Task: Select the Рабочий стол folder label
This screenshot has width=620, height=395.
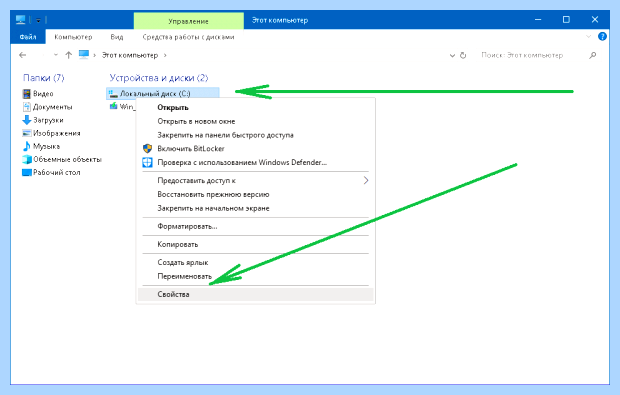Action: pyautogui.click(x=57, y=172)
